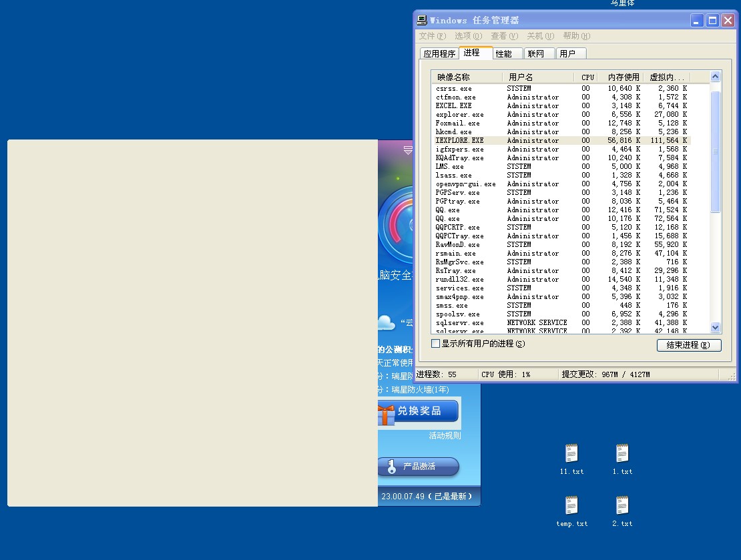This screenshot has width=741, height=560.
Task: Click the 结束进程 button
Action: [689, 345]
